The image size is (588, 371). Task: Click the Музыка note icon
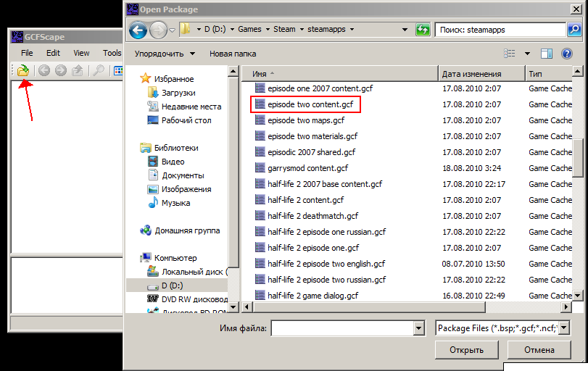tap(153, 203)
